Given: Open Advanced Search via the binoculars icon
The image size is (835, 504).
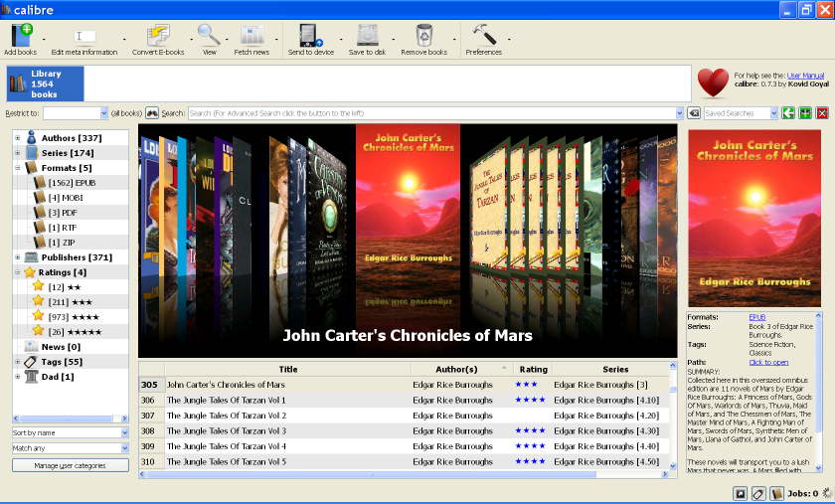Looking at the screenshot, I should click(152, 113).
